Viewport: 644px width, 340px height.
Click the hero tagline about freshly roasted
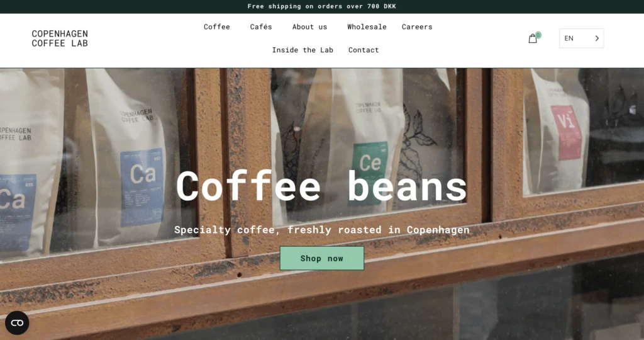321,230
